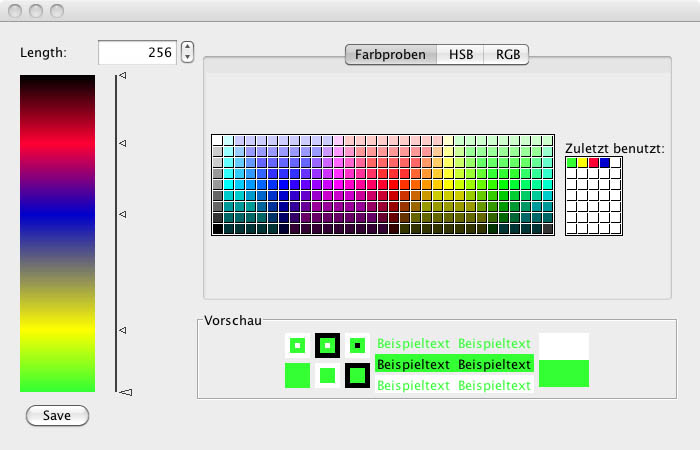Select the middle gradient stop marker
This screenshot has width=700, height=450.
123,214
